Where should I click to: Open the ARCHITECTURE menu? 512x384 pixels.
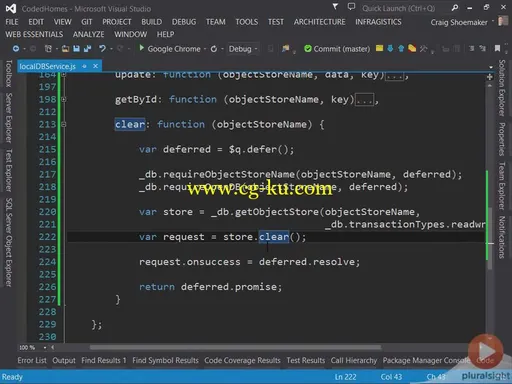click(x=319, y=22)
